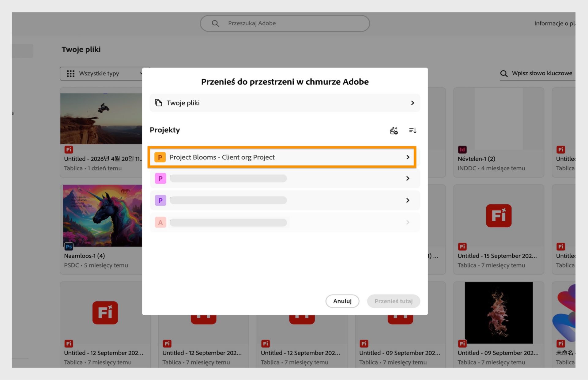Click the create new project icon

click(x=394, y=131)
